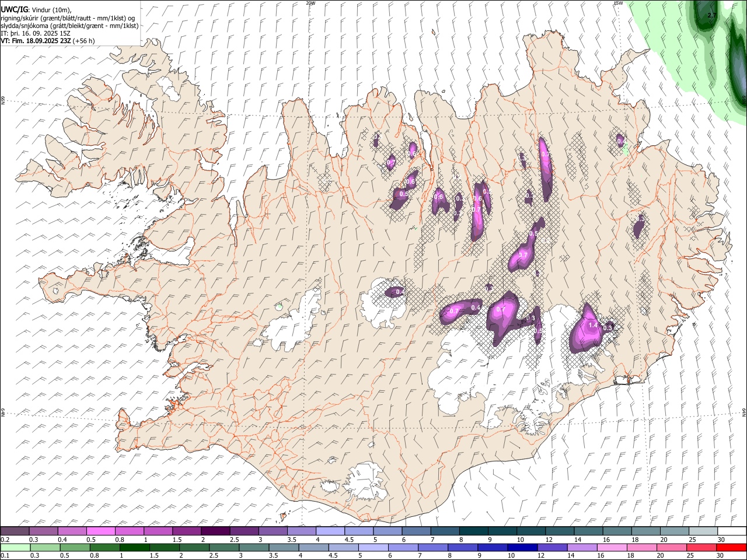Click the '20W' longitude label at top
This screenshot has width=747, height=560.
(x=310, y=3)
